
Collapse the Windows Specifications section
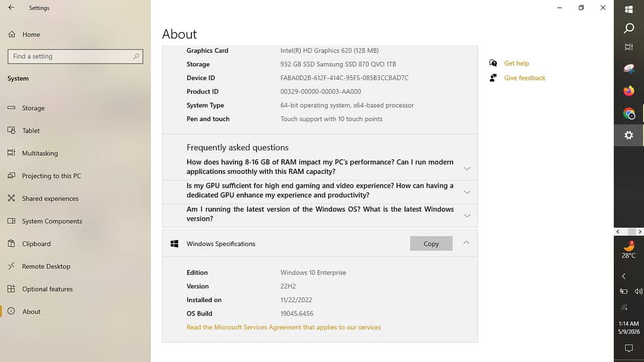(466, 243)
